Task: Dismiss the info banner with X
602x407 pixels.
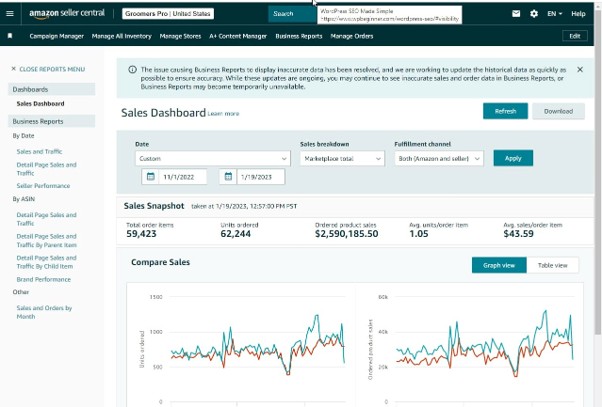Action: 580,69
